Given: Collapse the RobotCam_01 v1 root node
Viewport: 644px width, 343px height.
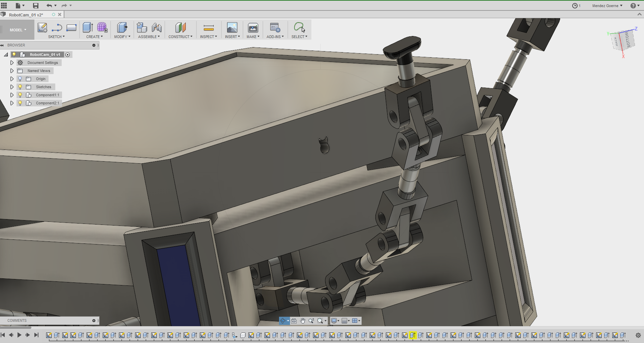Looking at the screenshot, I should pyautogui.click(x=6, y=55).
